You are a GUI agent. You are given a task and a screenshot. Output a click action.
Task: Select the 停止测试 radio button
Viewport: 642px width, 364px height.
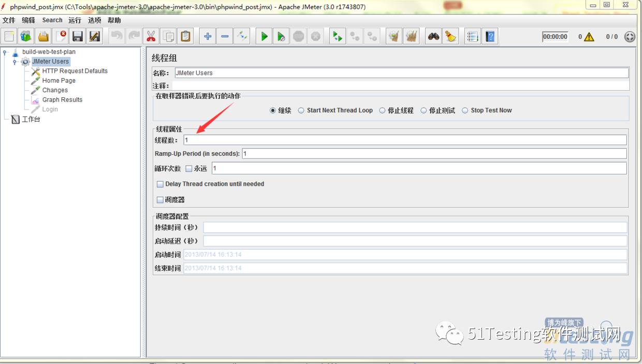click(x=424, y=110)
